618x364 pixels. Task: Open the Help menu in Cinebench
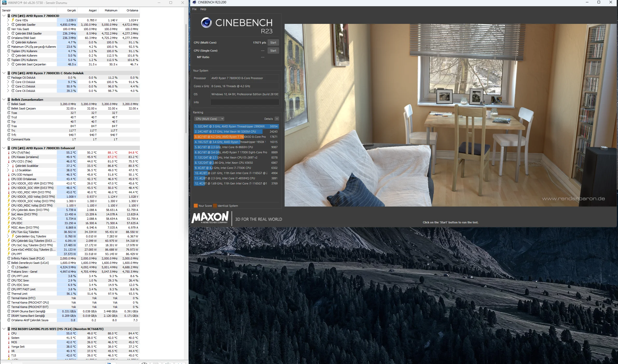(x=203, y=9)
